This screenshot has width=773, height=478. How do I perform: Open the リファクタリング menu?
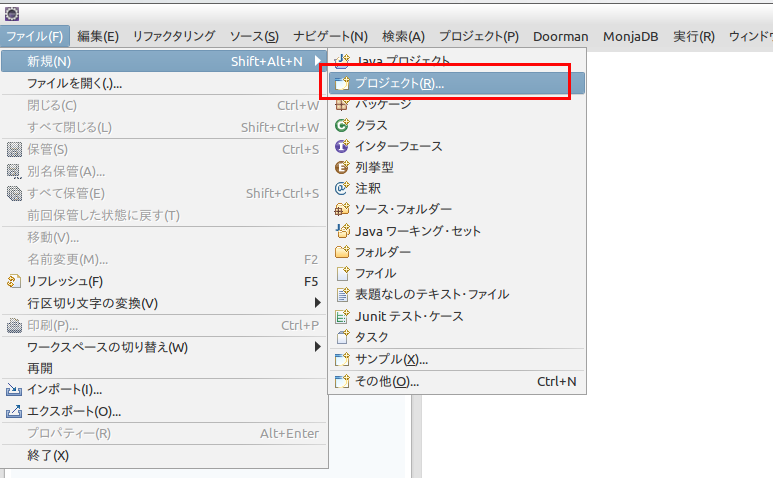[174, 36]
